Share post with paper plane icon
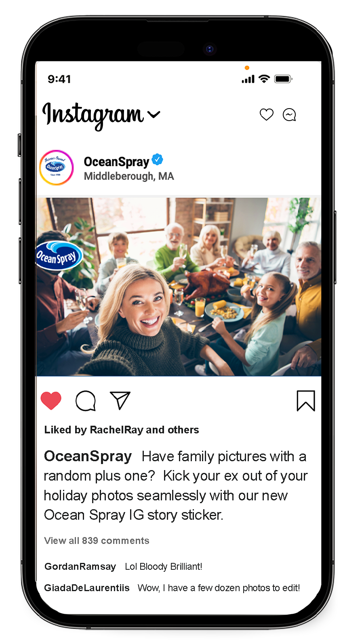This screenshot has width=343, height=644. pos(120,400)
